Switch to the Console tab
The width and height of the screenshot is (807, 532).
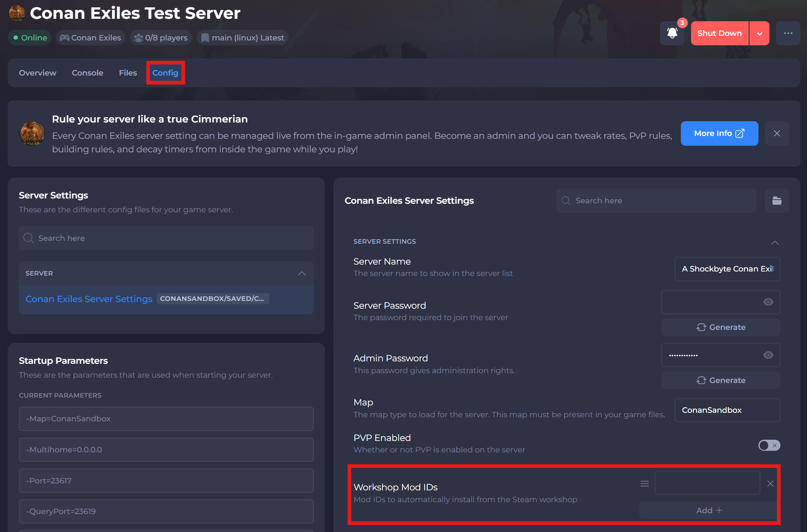point(87,73)
